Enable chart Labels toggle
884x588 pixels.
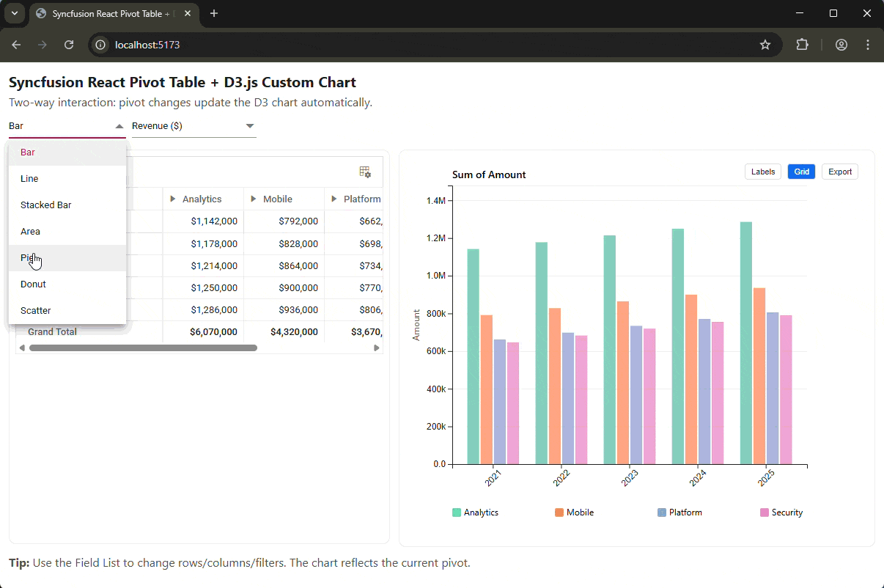tap(762, 171)
